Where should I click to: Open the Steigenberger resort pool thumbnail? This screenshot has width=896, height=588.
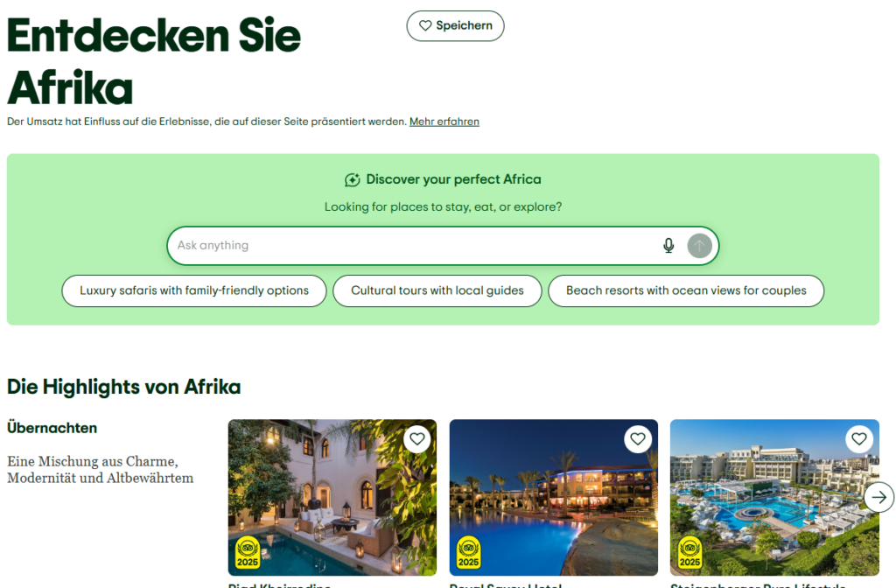click(774, 497)
